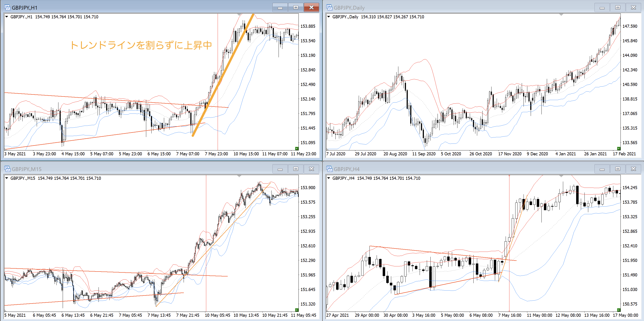This screenshot has height=321, width=644.
Task: Click green square icon in M15 chart corner
Action: click(x=296, y=310)
